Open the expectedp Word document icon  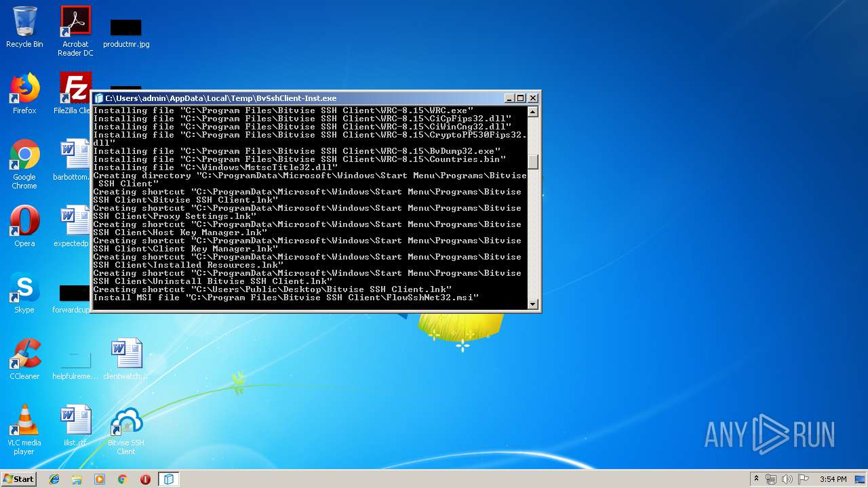click(x=72, y=226)
